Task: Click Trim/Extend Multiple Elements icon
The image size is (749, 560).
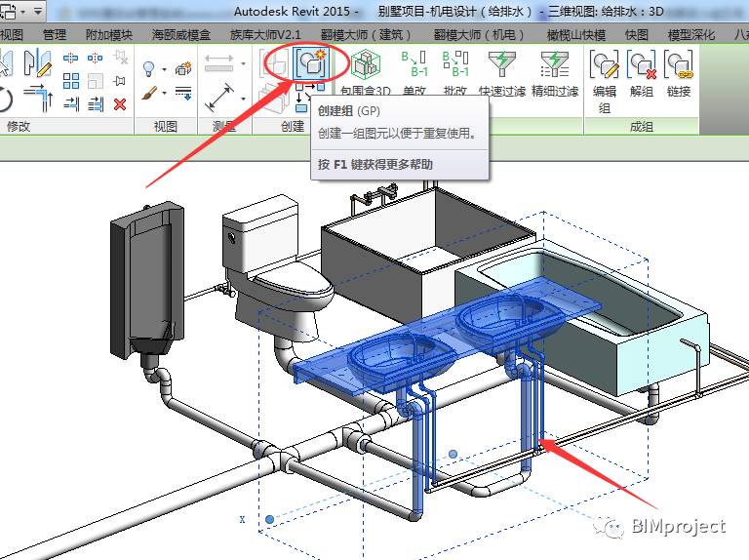Action: coord(96,103)
